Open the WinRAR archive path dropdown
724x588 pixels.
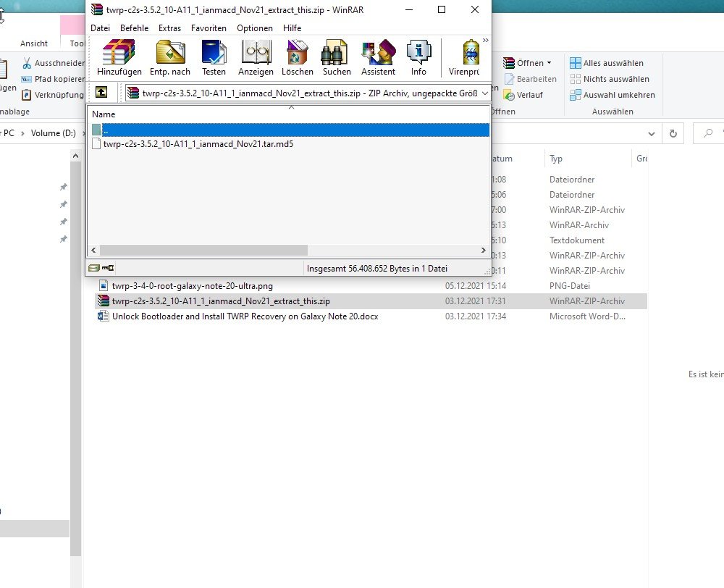(485, 93)
